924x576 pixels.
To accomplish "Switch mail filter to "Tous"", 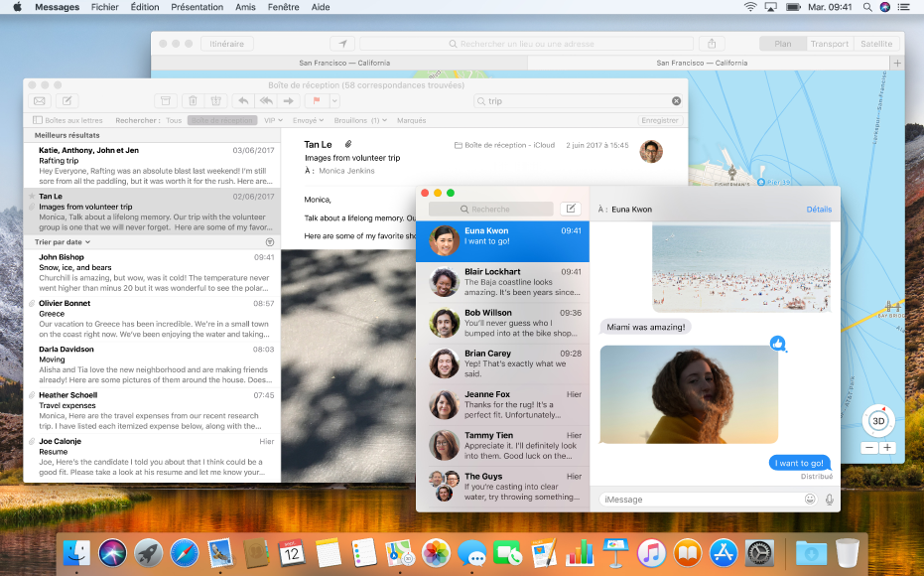I will 172,120.
